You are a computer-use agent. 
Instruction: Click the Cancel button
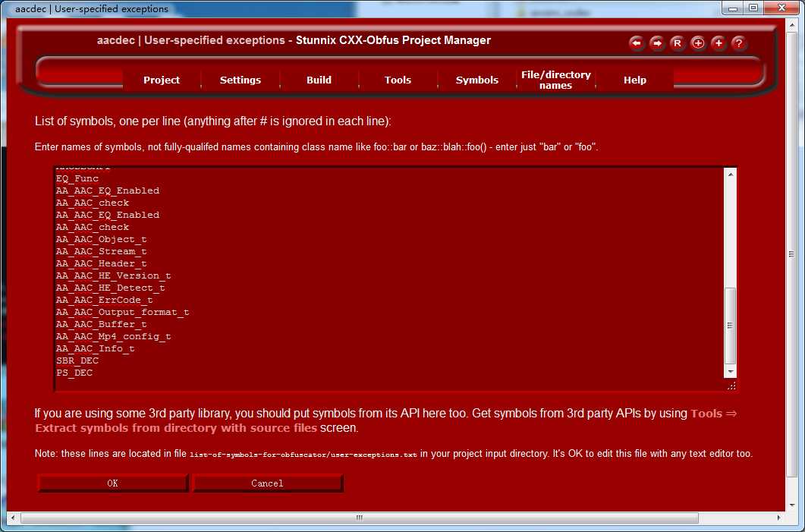268,483
